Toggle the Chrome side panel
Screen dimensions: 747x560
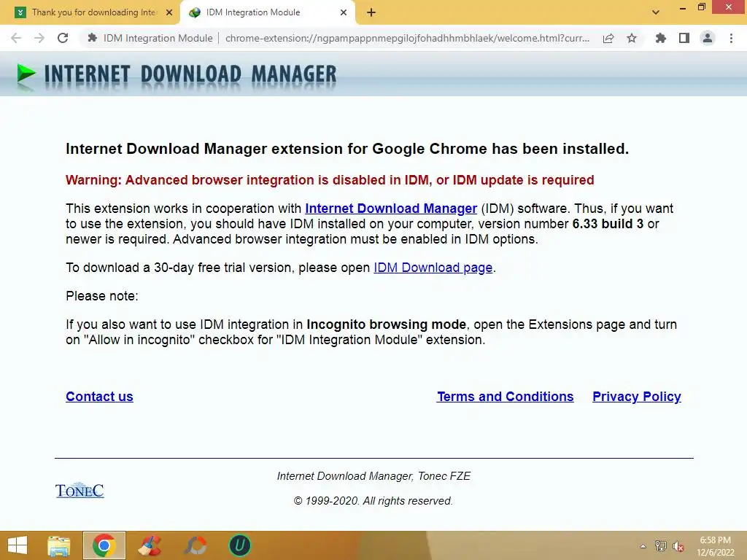click(x=684, y=38)
